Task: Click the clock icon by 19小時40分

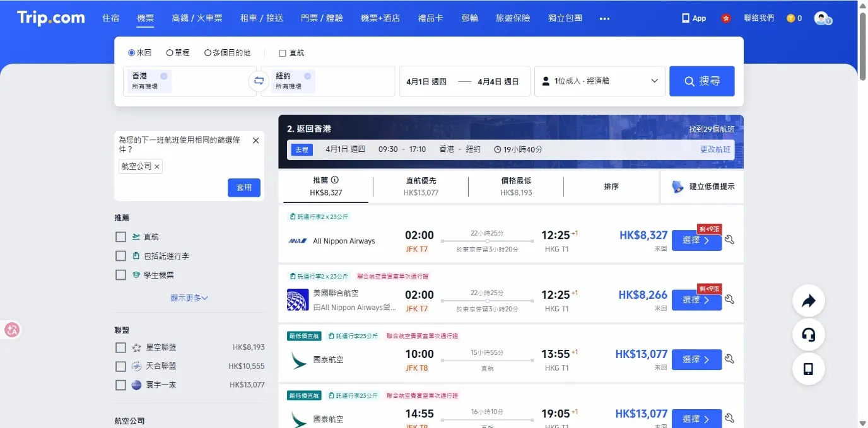Action: (x=498, y=150)
